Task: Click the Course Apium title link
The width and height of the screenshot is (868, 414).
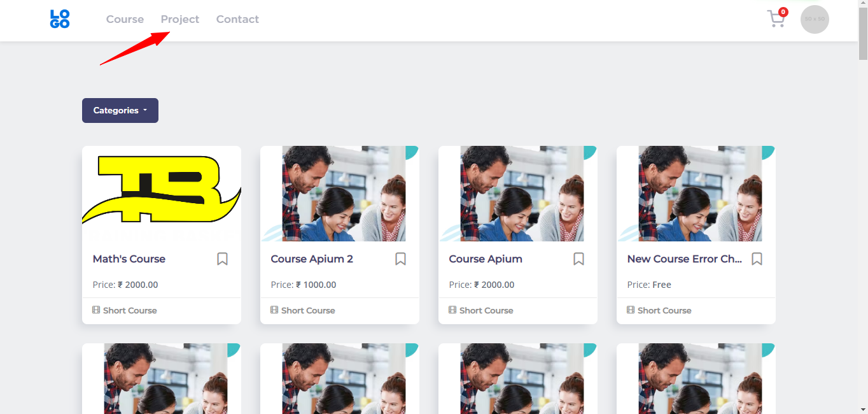Action: (486, 259)
